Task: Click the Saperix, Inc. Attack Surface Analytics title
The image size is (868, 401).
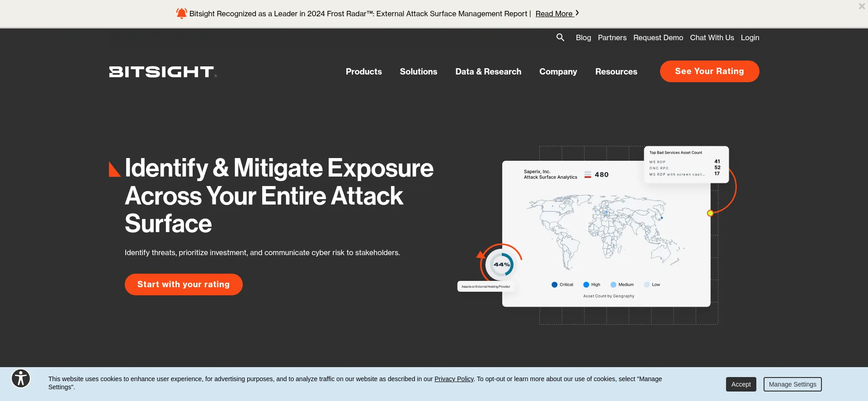Action: (550, 174)
